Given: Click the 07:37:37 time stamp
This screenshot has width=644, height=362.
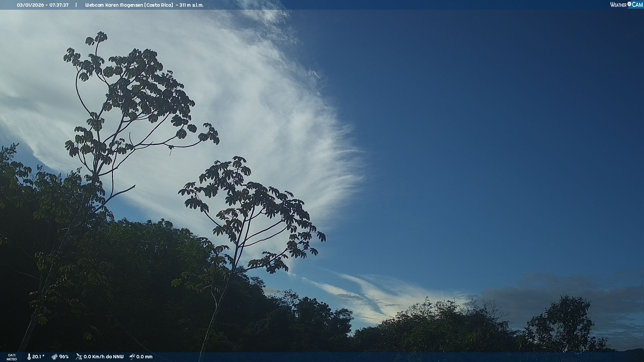Looking at the screenshot, I should point(59,5).
